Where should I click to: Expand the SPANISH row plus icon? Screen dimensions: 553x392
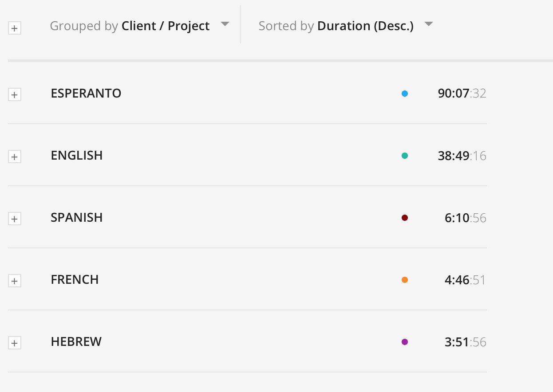15,219
